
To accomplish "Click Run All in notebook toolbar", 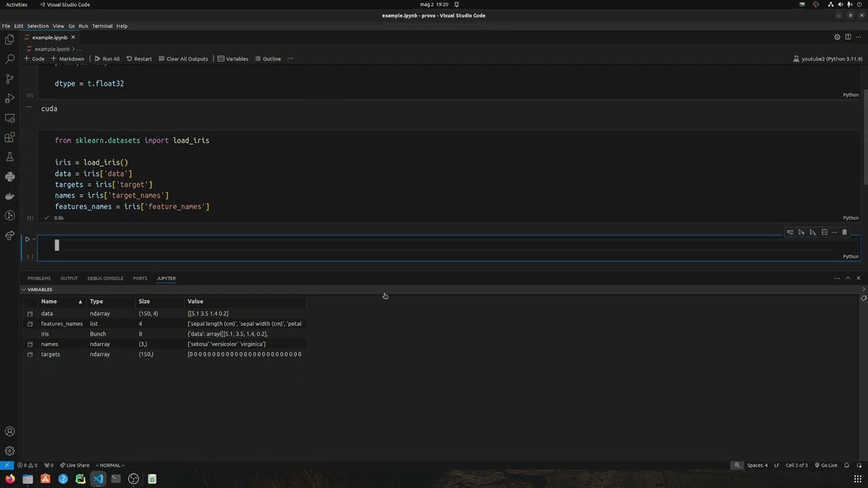I will point(107,59).
